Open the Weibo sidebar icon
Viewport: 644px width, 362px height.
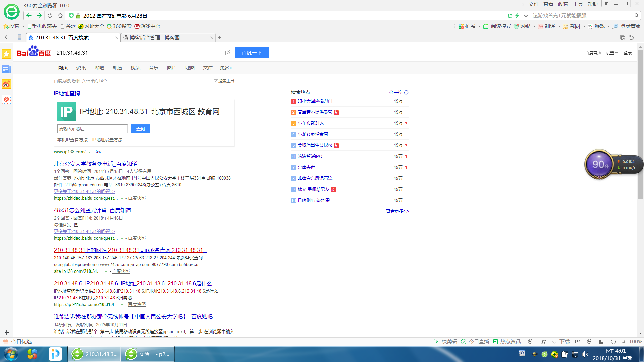pos(6,84)
